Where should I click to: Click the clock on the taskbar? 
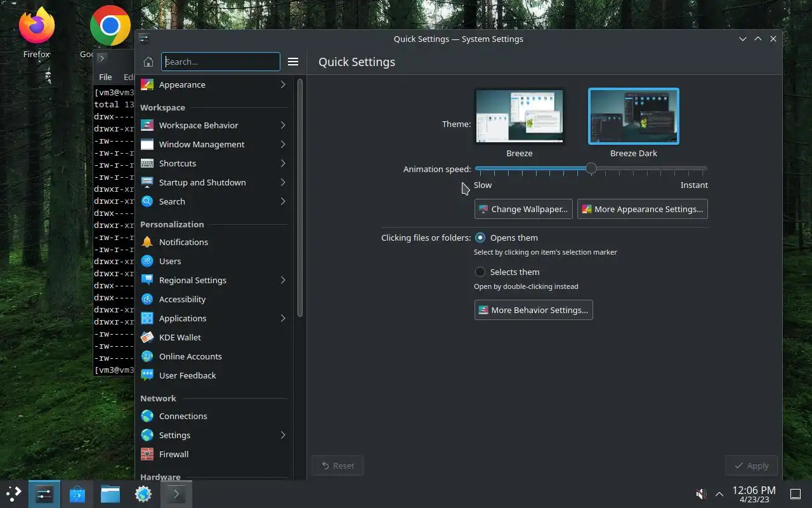point(754,494)
